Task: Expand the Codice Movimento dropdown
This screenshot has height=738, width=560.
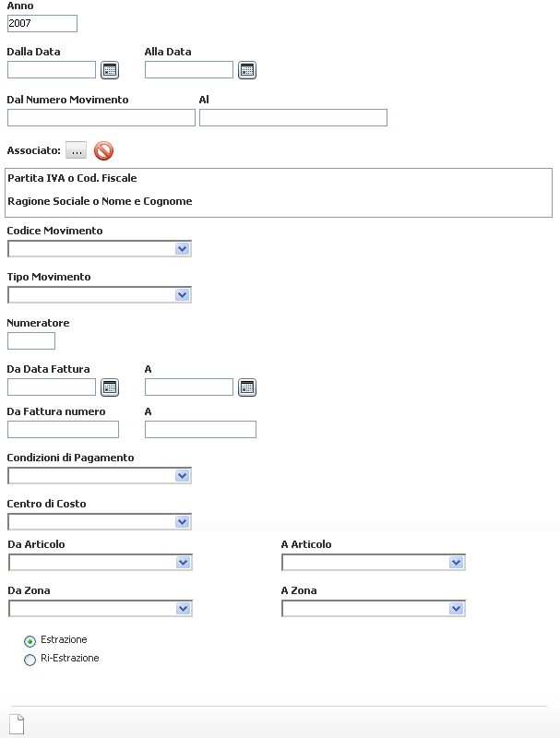Action: (100, 248)
